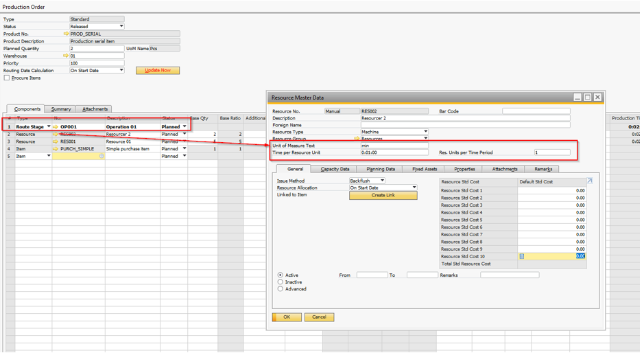Click the Update Now button
Image resolution: width=644 pixels, height=353 pixels.
(158, 70)
